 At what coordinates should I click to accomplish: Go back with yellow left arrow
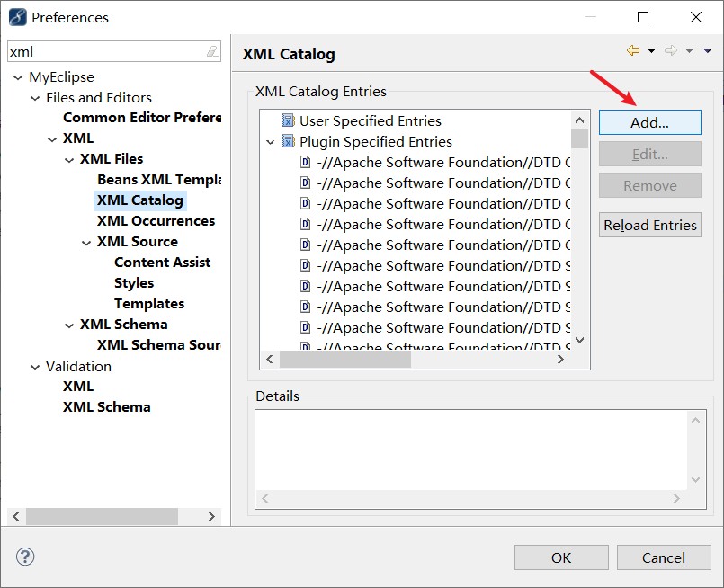[633, 50]
